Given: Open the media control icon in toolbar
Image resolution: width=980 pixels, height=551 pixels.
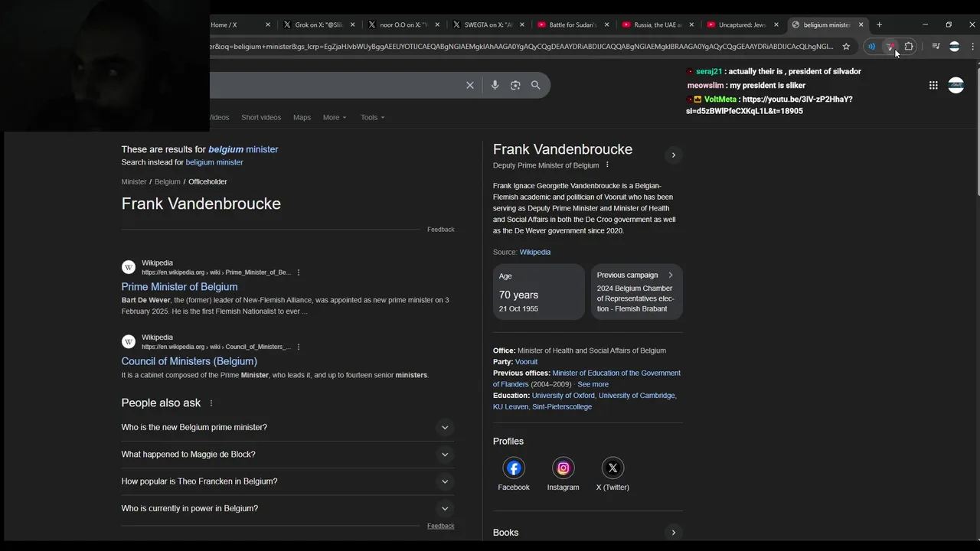Looking at the screenshot, I should (x=936, y=46).
